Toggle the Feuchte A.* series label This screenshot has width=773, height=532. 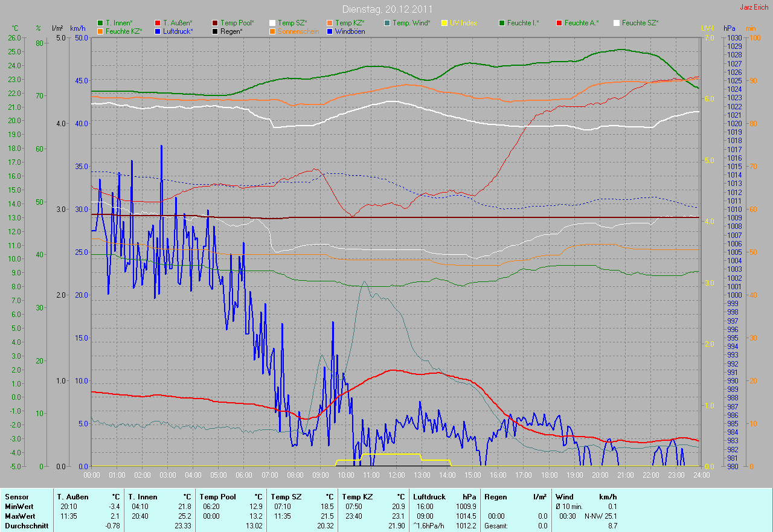point(582,23)
